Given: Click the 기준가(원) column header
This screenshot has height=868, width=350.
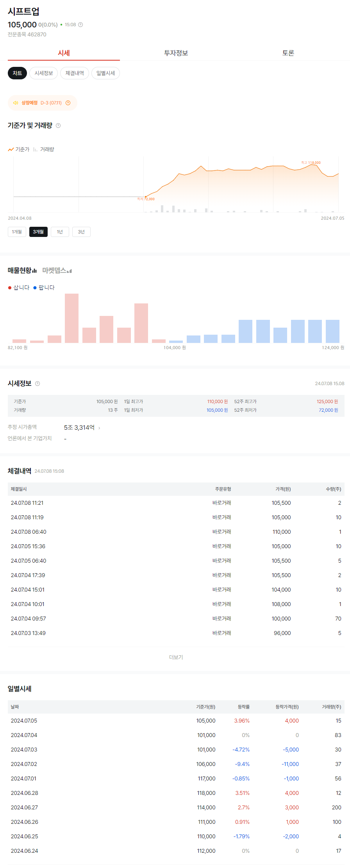Looking at the screenshot, I should [206, 707].
